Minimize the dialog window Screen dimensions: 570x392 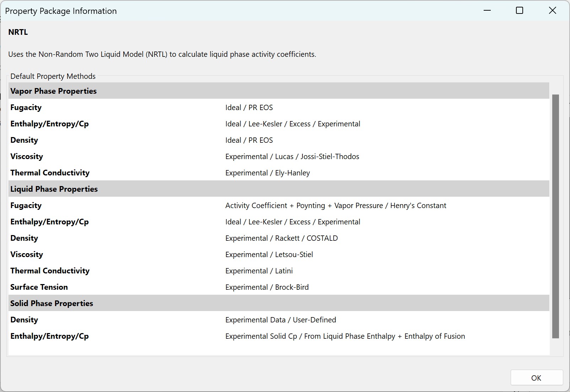(486, 10)
